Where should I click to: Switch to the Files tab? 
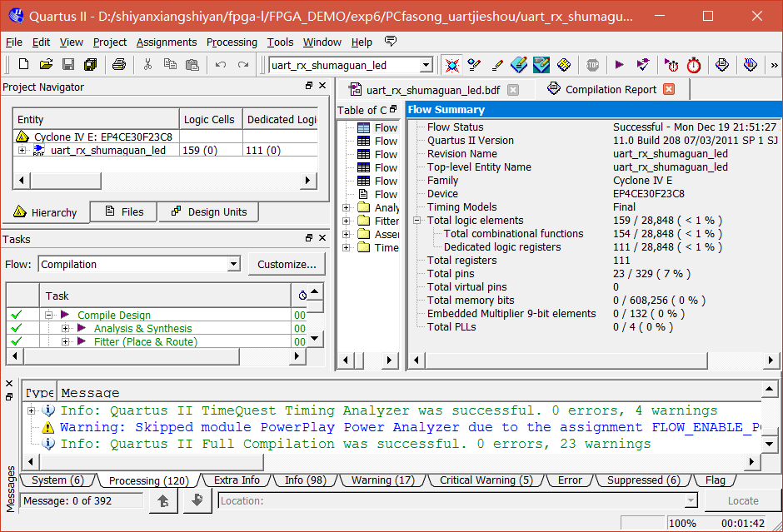coord(124,211)
